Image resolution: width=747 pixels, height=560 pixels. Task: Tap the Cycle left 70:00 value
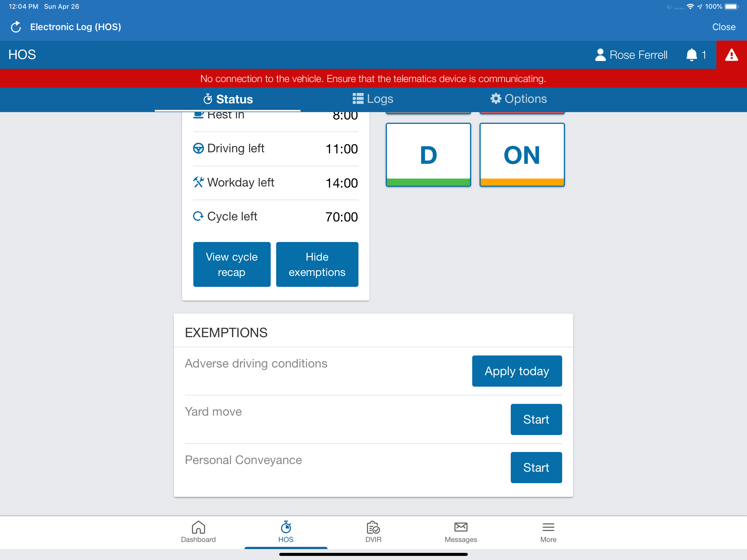pyautogui.click(x=342, y=217)
